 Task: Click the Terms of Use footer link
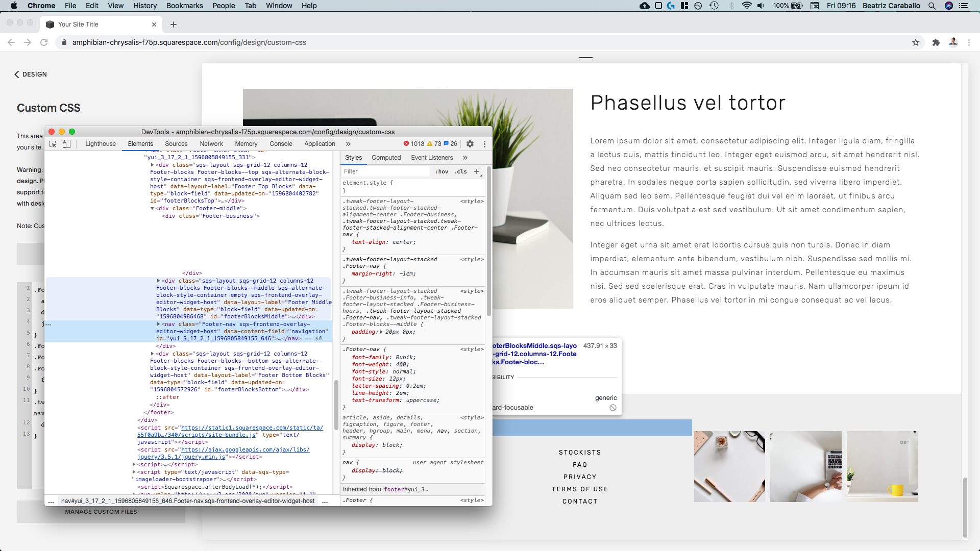[580, 489]
